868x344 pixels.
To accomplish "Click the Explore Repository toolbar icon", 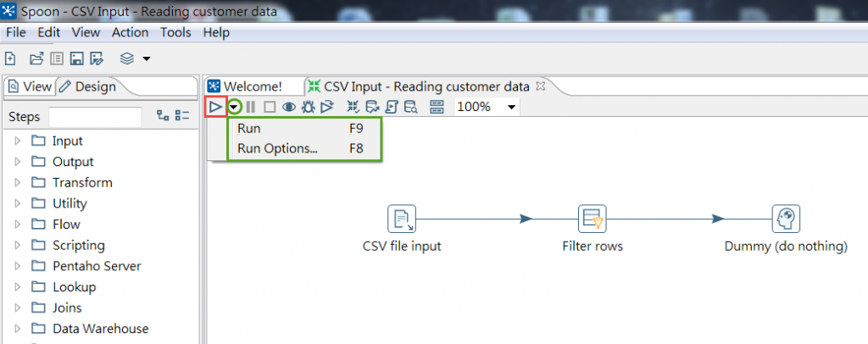I will pyautogui.click(x=57, y=58).
